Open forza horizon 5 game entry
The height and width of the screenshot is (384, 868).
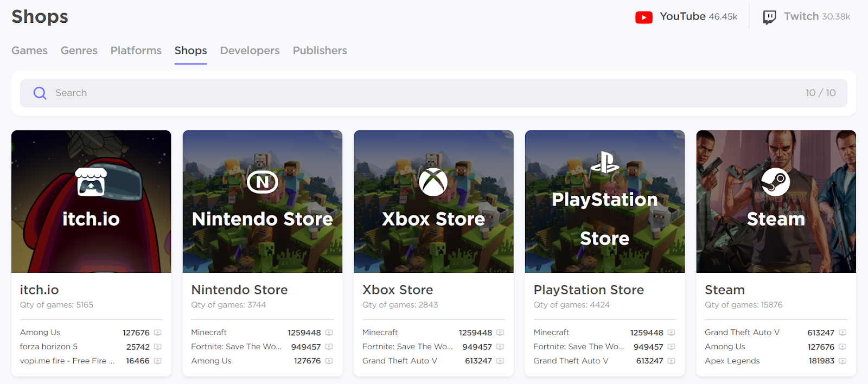click(x=49, y=347)
